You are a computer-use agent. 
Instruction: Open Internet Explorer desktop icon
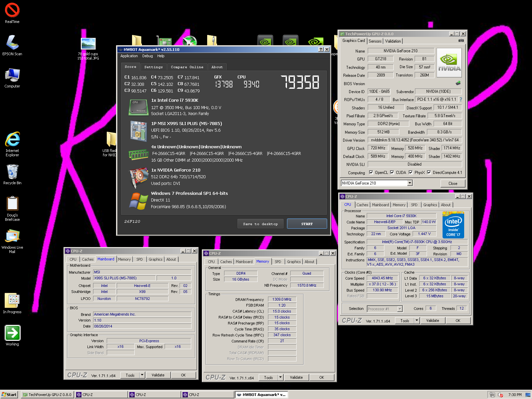coord(12,144)
